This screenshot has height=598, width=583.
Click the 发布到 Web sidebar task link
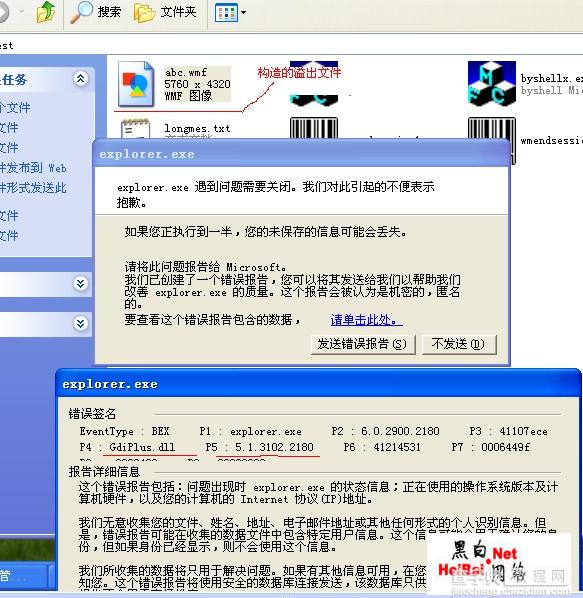pyautogui.click(x=33, y=168)
